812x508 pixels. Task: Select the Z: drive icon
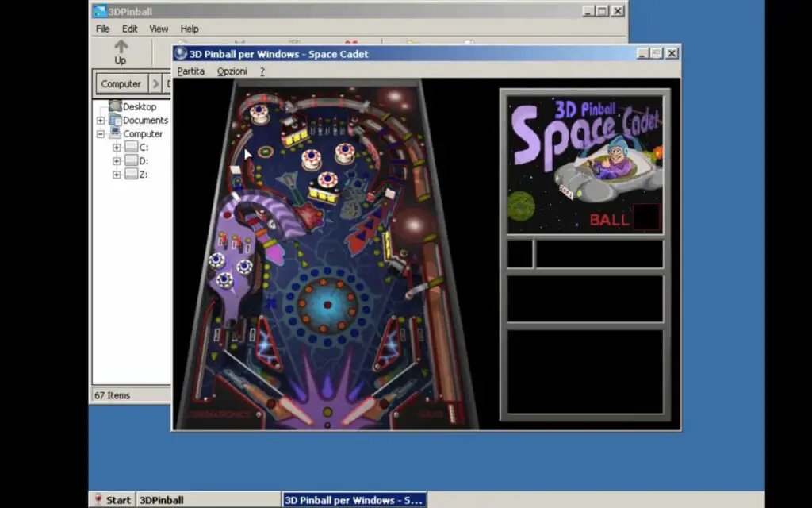131,174
